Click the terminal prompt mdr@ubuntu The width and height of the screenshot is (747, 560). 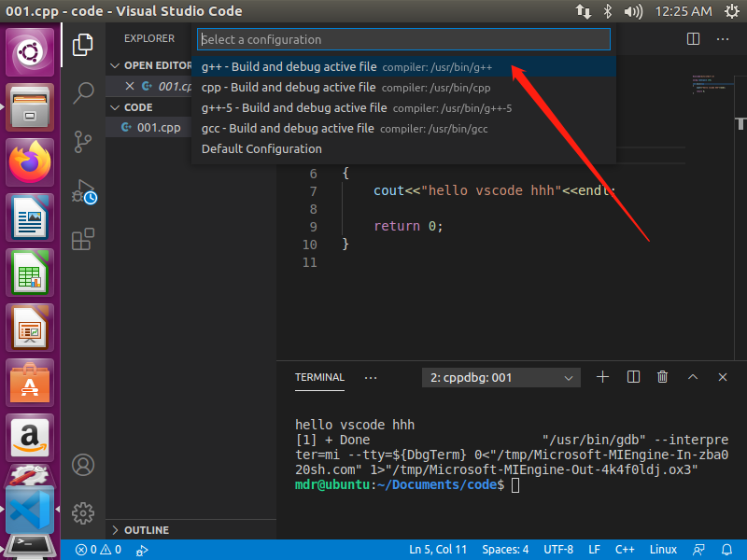[332, 484]
